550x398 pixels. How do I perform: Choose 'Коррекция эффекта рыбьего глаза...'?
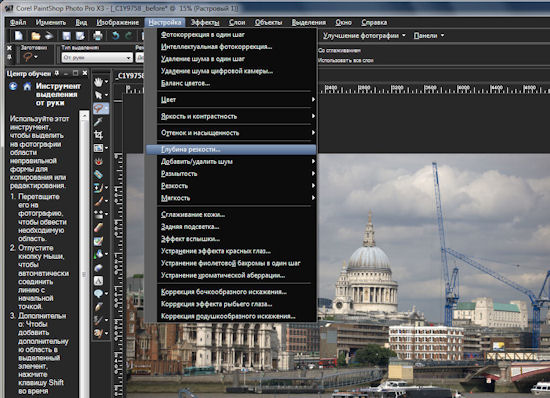pyautogui.click(x=231, y=304)
